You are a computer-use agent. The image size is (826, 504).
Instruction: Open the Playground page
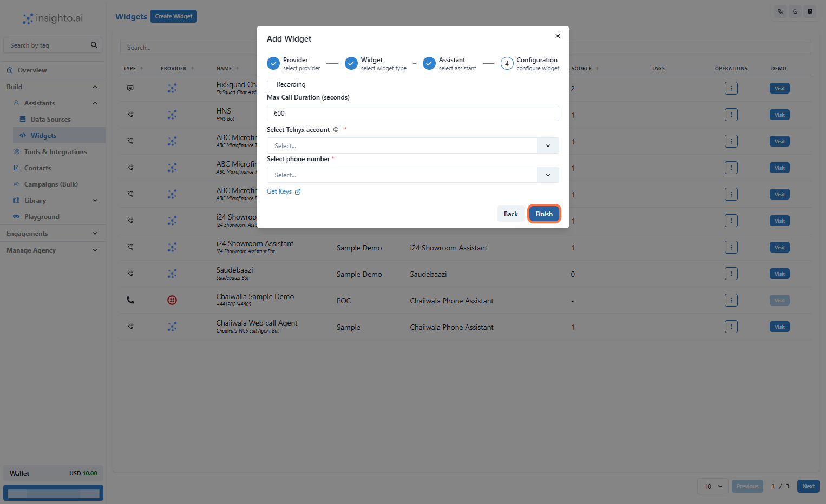(x=42, y=217)
